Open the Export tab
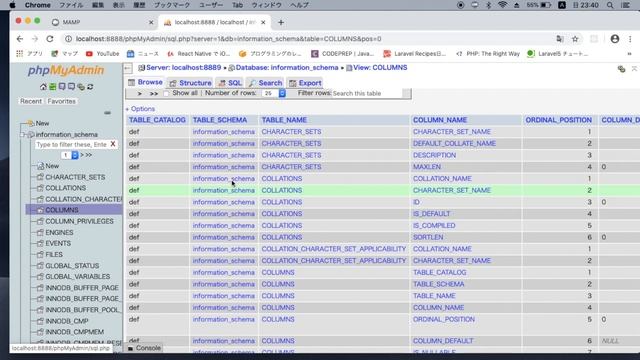 [305, 83]
